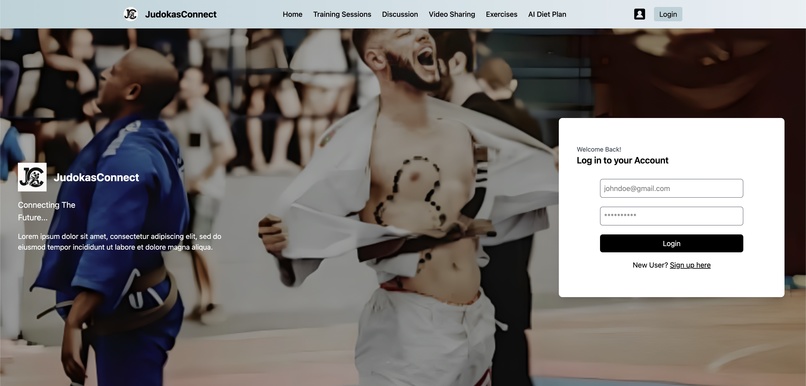806x386 pixels.
Task: Follow the Sign up here link
Action: click(690, 265)
